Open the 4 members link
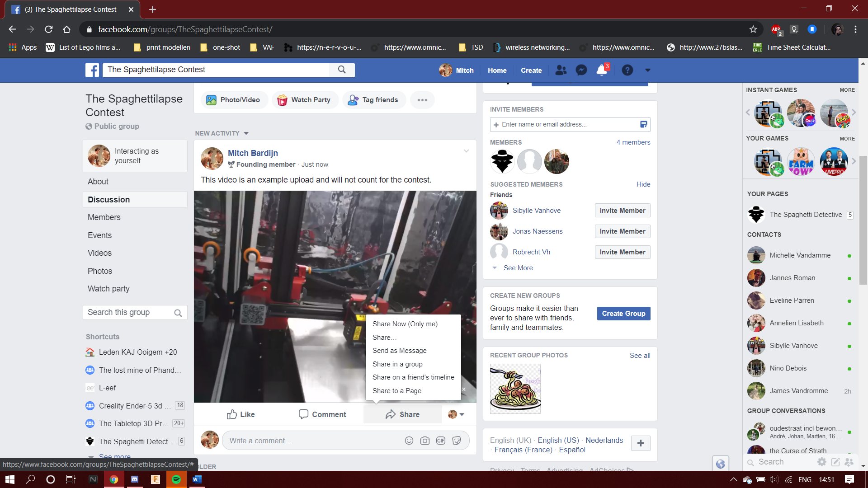Viewport: 868px width, 488px height. click(x=633, y=142)
